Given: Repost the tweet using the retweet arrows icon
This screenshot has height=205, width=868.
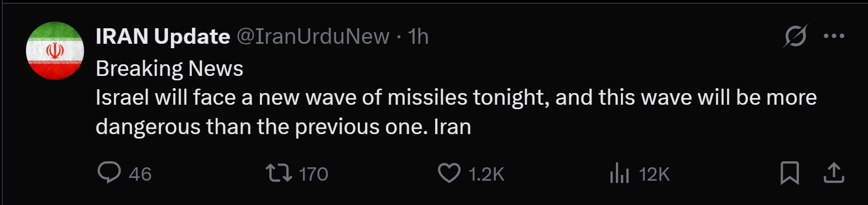Looking at the screenshot, I should tap(279, 173).
